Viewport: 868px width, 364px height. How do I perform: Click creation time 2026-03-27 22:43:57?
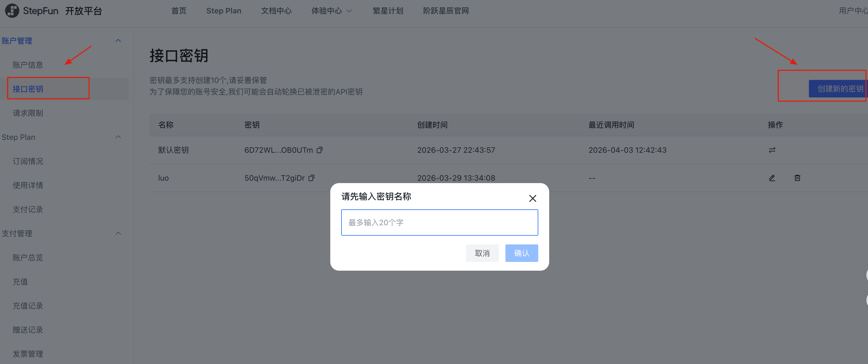[456, 150]
